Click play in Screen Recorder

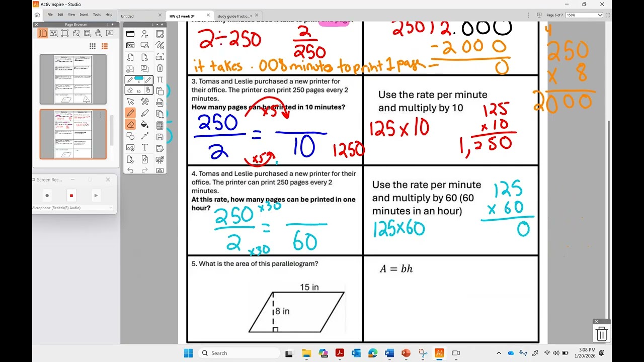pos(96,196)
